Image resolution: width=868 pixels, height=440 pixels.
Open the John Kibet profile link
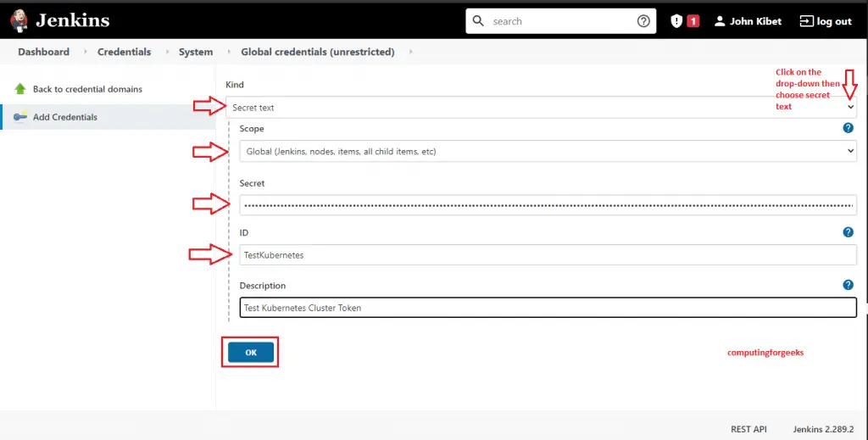(755, 21)
